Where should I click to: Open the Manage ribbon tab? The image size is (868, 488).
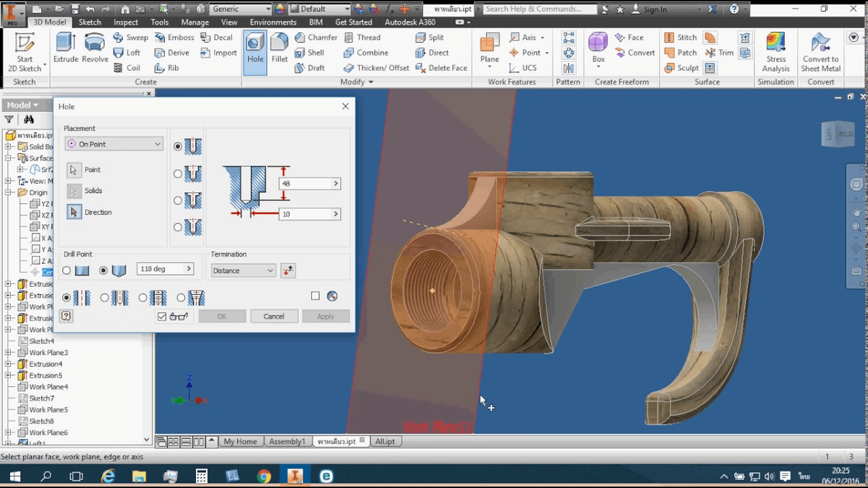pos(195,22)
